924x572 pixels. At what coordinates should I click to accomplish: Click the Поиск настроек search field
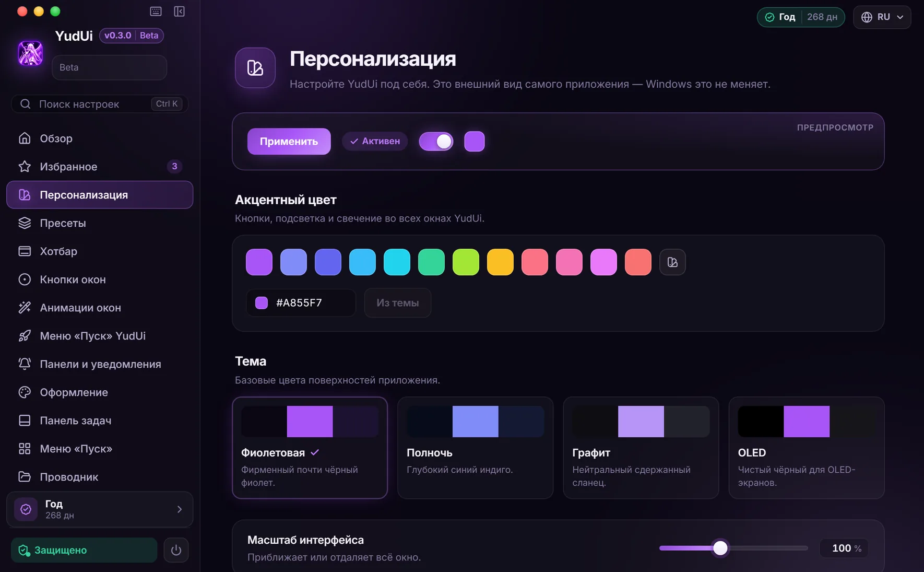point(100,104)
